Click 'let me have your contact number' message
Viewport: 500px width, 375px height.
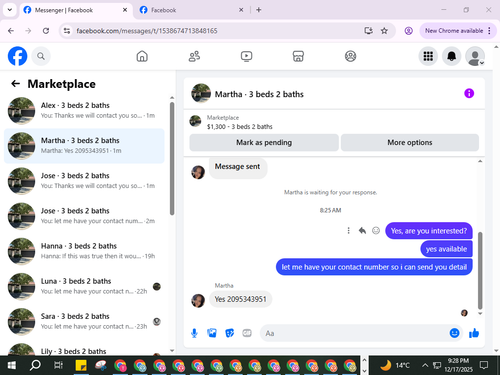pos(374,267)
